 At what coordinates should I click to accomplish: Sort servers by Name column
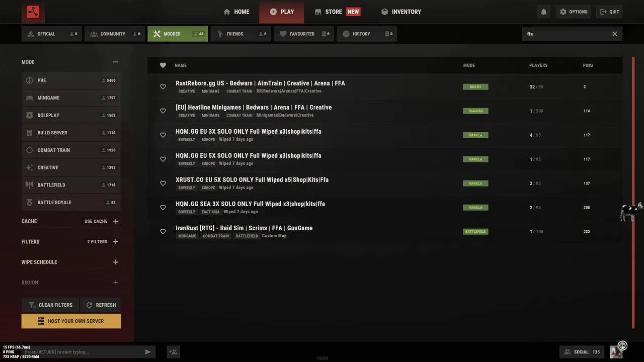click(181, 65)
